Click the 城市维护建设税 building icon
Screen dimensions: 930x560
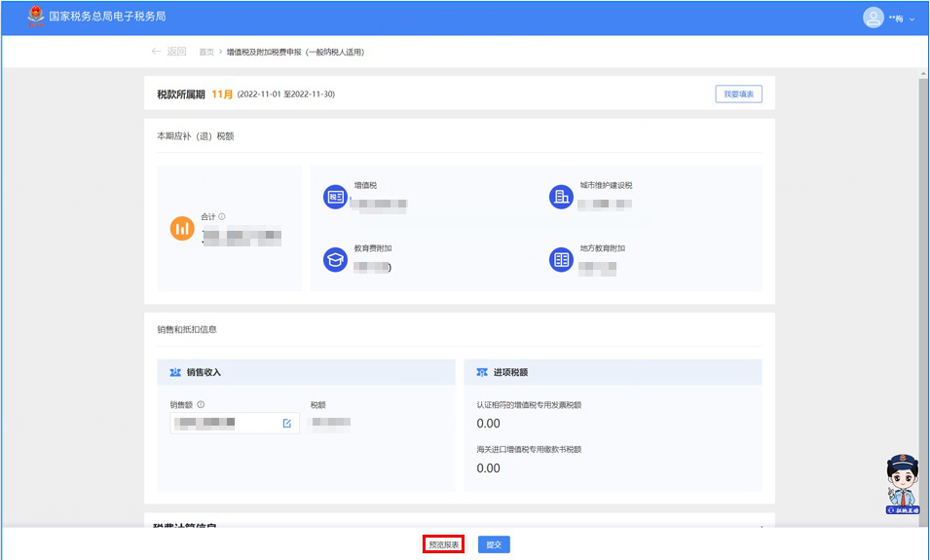561,197
